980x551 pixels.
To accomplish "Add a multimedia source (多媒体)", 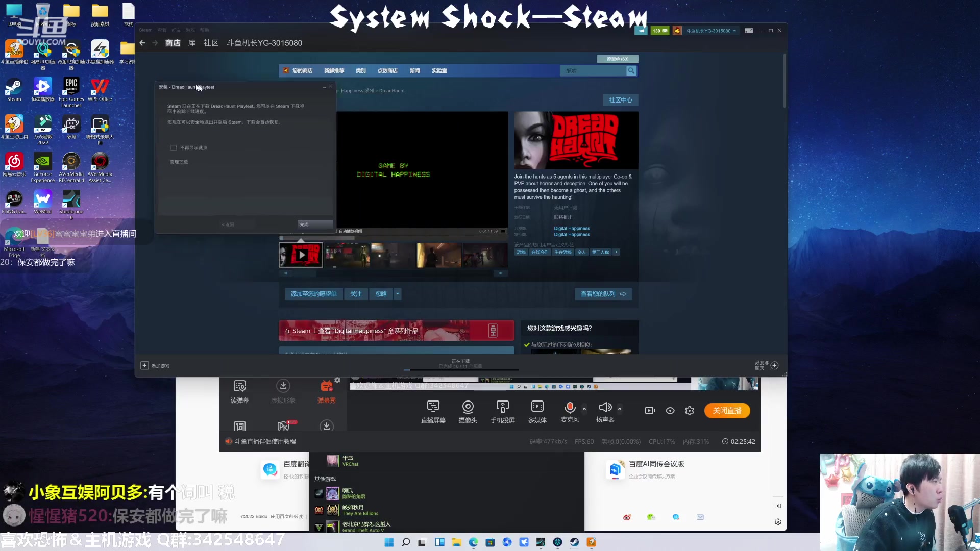I will pyautogui.click(x=537, y=412).
